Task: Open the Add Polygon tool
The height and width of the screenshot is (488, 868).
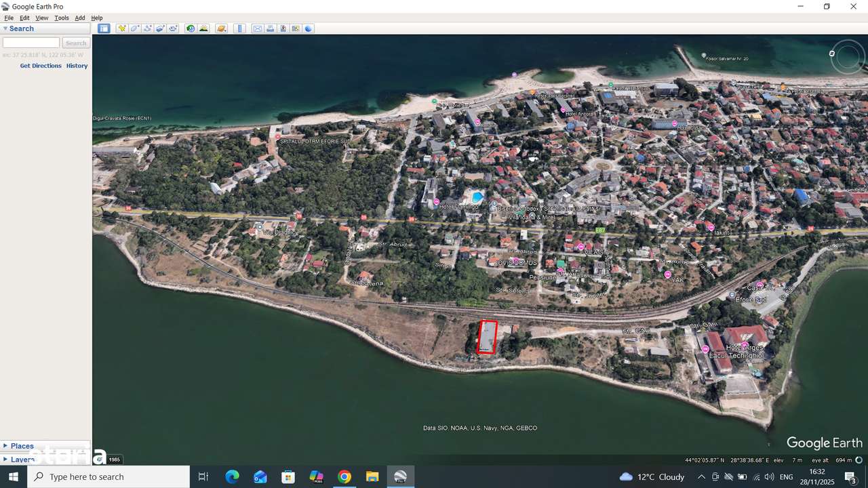Action: [x=134, y=28]
